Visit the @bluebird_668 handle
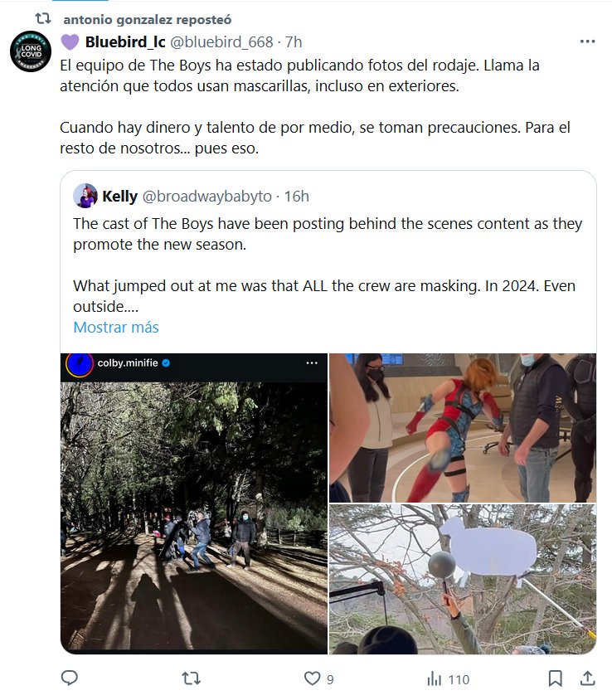 (x=221, y=41)
